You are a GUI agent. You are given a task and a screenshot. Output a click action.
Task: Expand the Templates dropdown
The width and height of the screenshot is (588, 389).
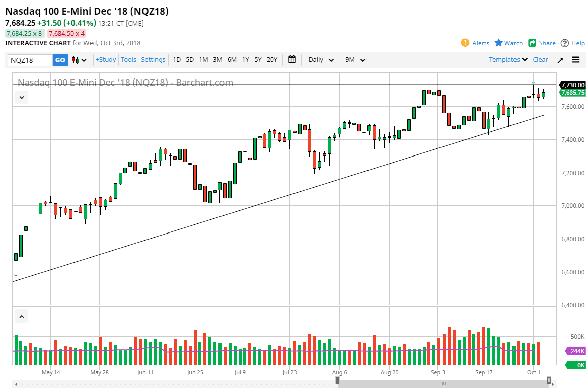pyautogui.click(x=507, y=59)
